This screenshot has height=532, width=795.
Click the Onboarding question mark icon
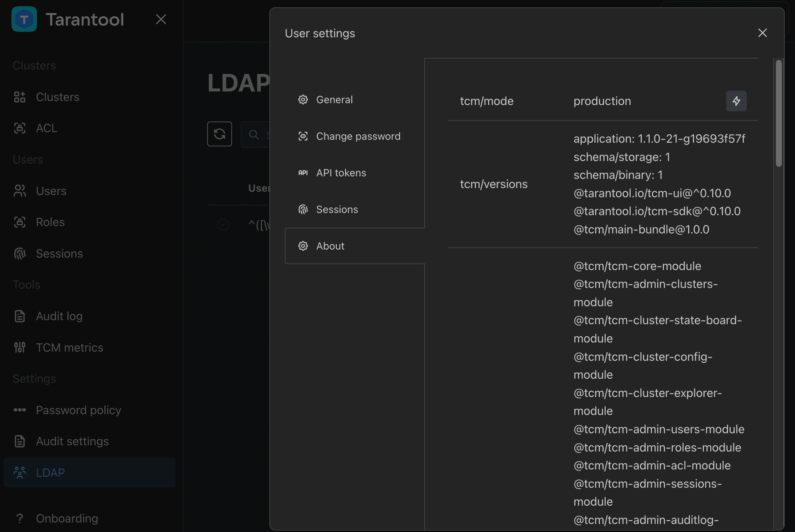point(20,518)
